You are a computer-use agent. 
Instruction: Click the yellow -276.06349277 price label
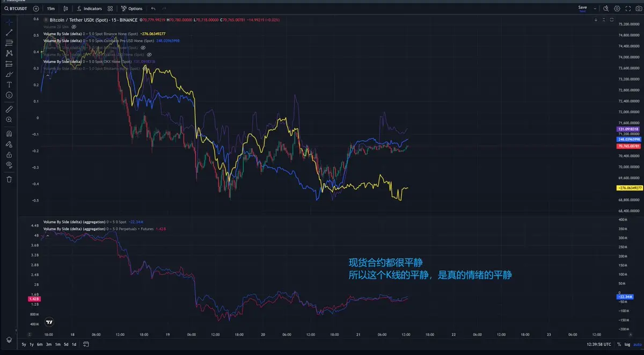pos(630,188)
